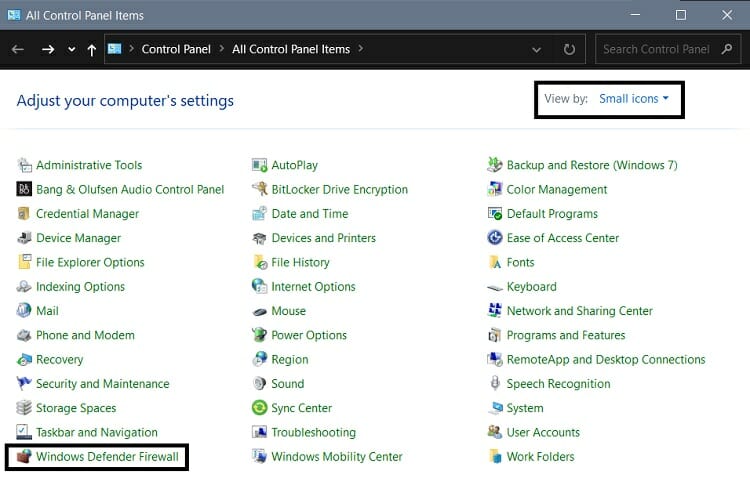Click the Security and Maintenance flag icon
Screen dimensions: 750x496
[25, 384]
